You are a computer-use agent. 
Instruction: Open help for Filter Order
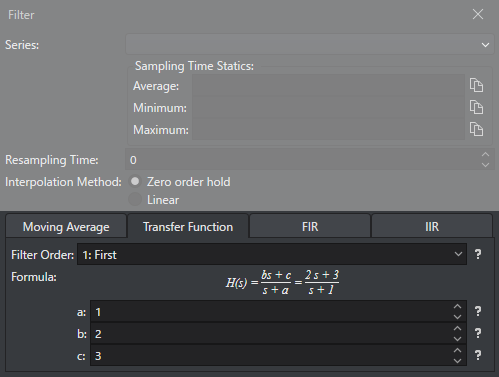click(478, 254)
